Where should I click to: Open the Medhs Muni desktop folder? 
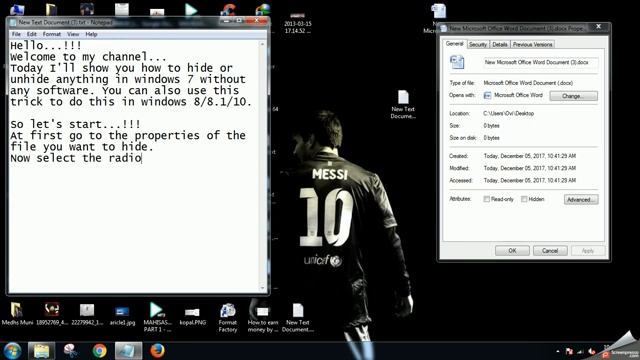point(17,314)
